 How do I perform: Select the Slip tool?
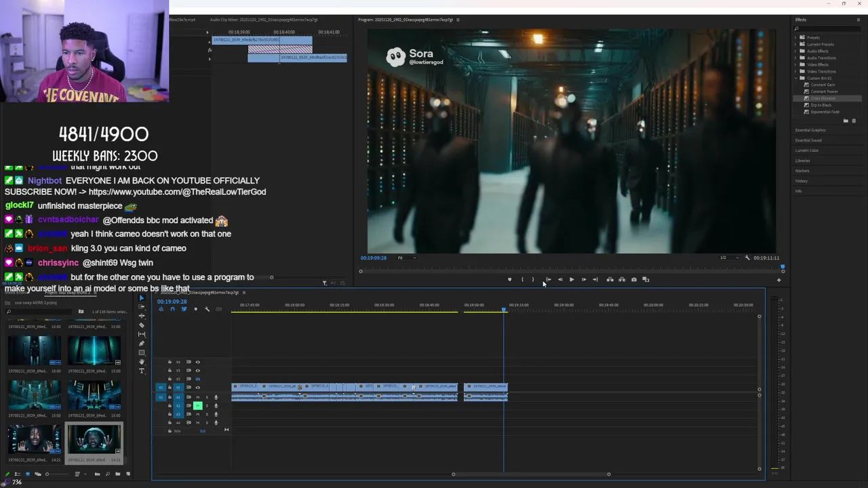[x=142, y=334]
